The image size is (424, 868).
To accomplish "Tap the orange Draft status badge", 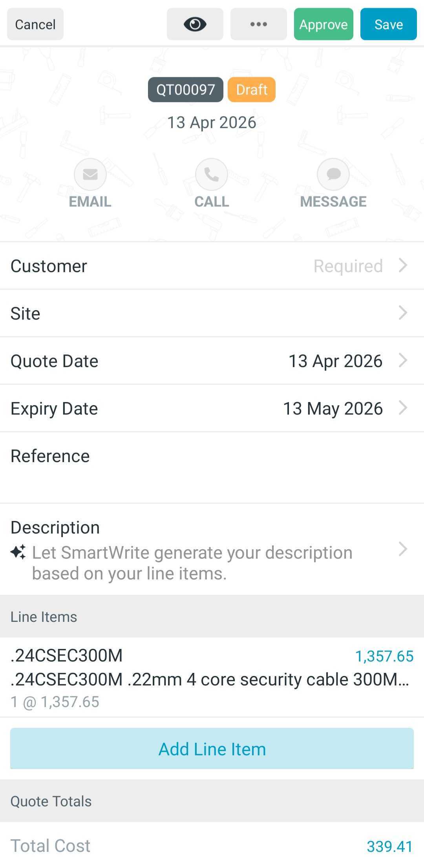I will click(x=252, y=90).
